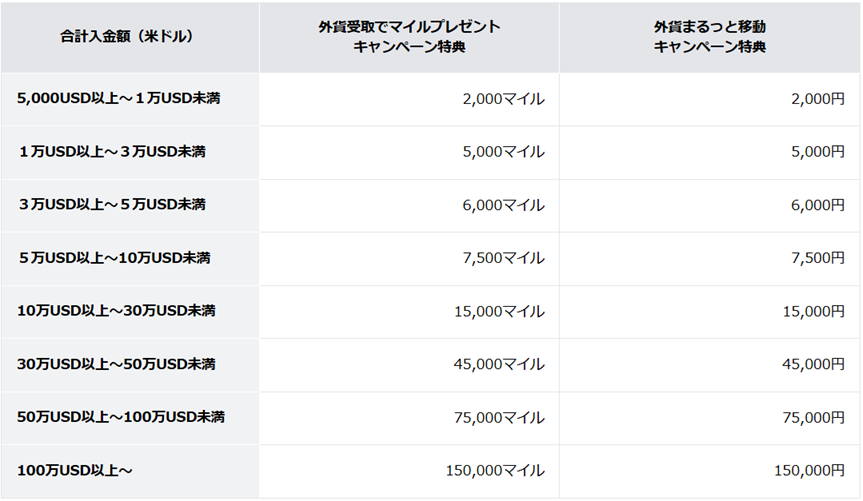The height and width of the screenshot is (501, 863).
Task: Click the 6,000円 cell
Action: [817, 205]
